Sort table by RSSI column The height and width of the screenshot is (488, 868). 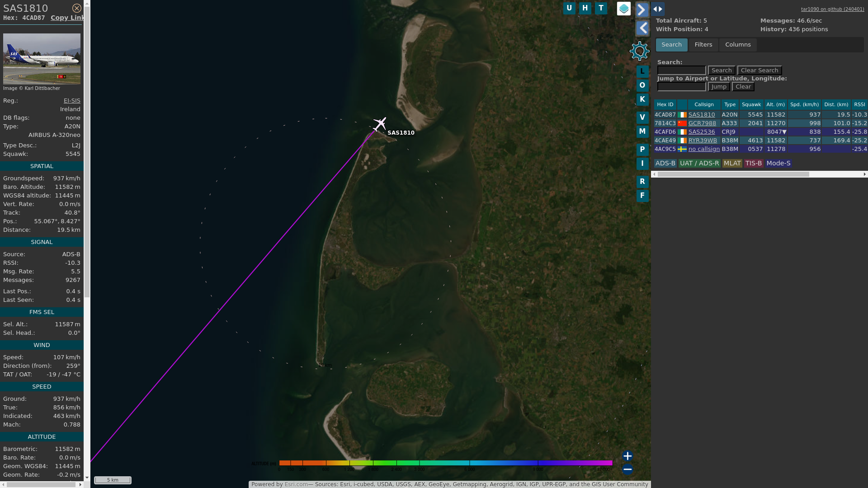point(859,104)
